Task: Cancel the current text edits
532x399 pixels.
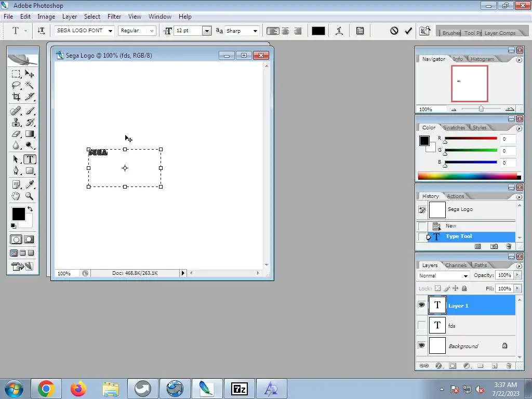Action: (394, 31)
